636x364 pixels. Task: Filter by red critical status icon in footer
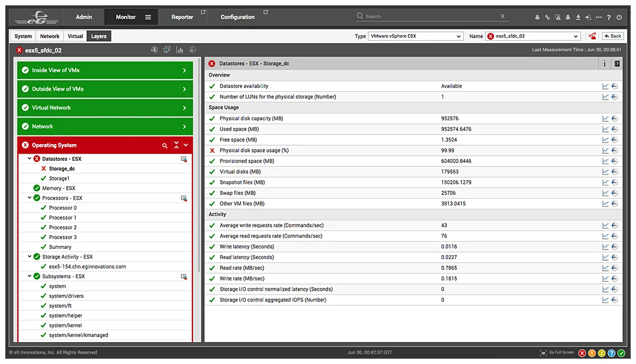[x=582, y=353]
